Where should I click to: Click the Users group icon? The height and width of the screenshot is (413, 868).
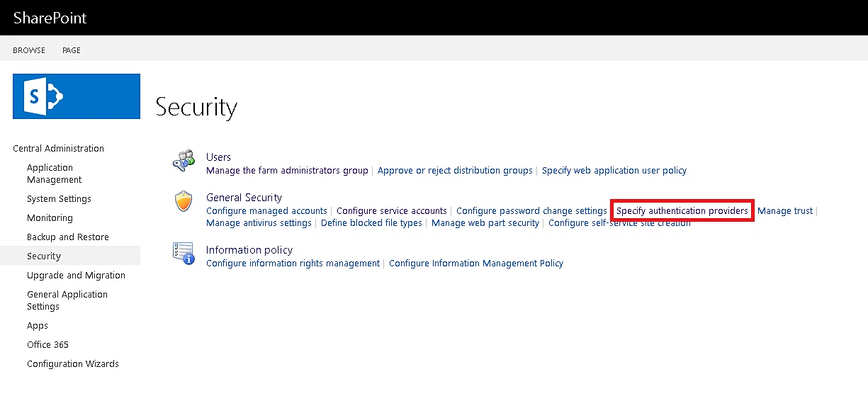coord(184,161)
